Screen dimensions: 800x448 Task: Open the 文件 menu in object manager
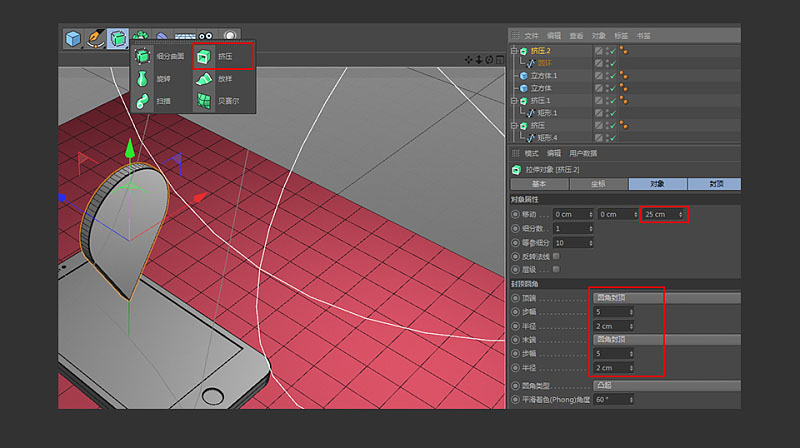(531, 36)
